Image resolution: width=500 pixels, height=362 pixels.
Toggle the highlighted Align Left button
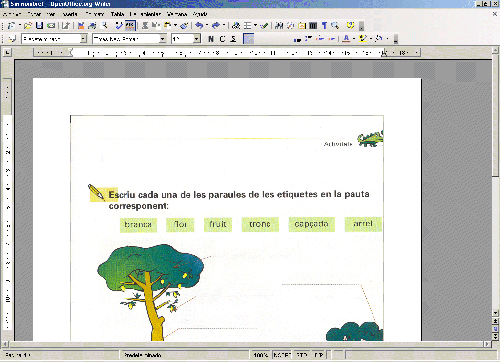point(248,39)
